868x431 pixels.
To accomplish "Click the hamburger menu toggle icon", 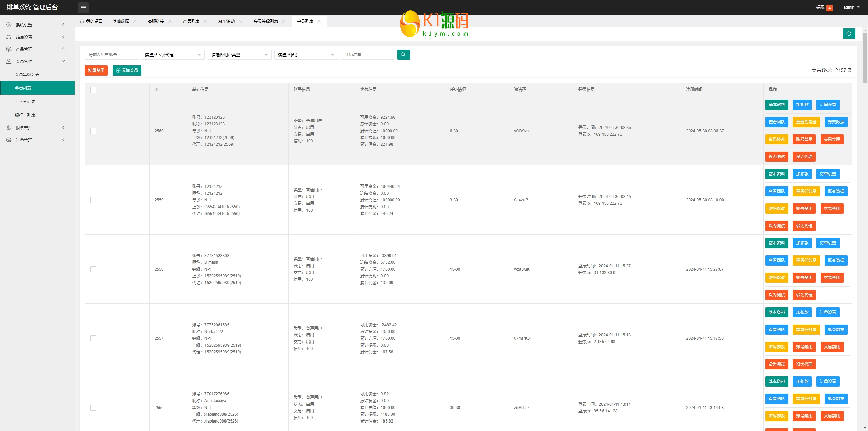I will (83, 7).
